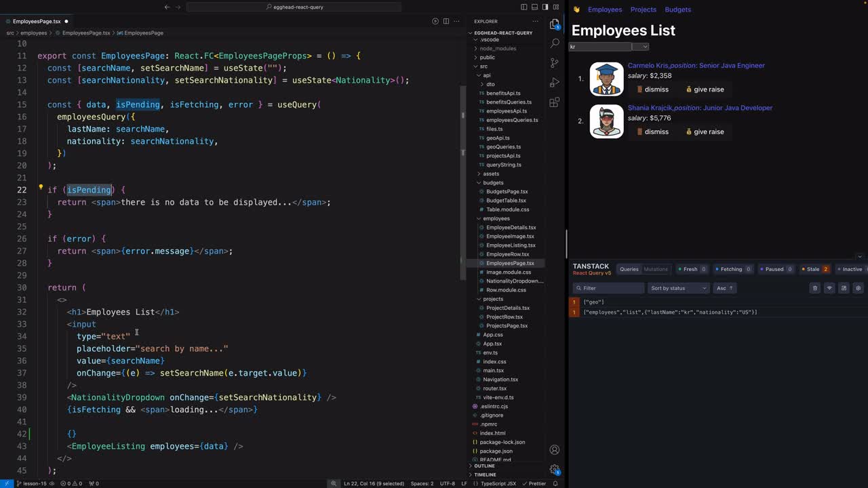868x488 pixels.
Task: Toggle the primary sidebar layout button
Action: coord(524,7)
